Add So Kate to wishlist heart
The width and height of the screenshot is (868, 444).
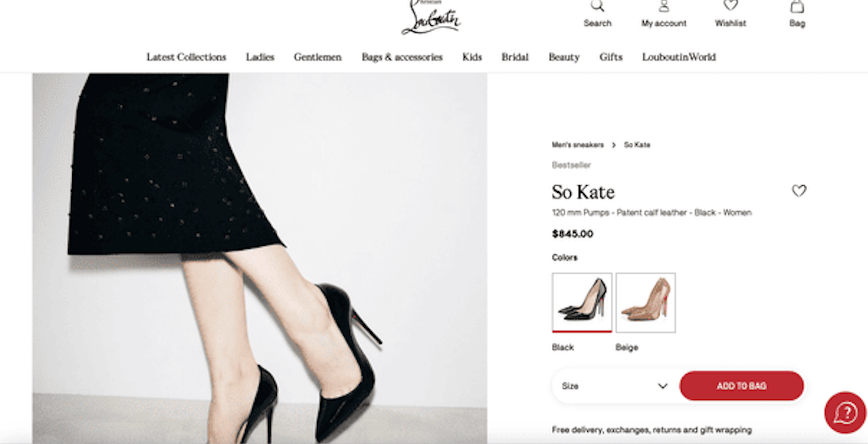799,191
